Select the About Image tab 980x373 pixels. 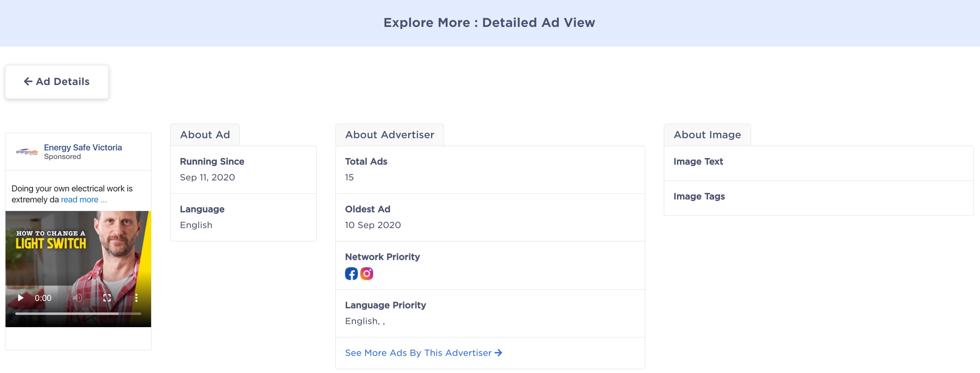(x=707, y=135)
